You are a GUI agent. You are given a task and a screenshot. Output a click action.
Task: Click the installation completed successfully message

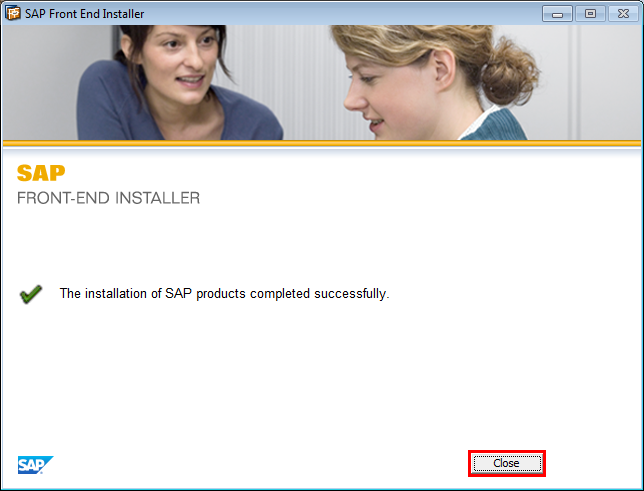tap(224, 294)
